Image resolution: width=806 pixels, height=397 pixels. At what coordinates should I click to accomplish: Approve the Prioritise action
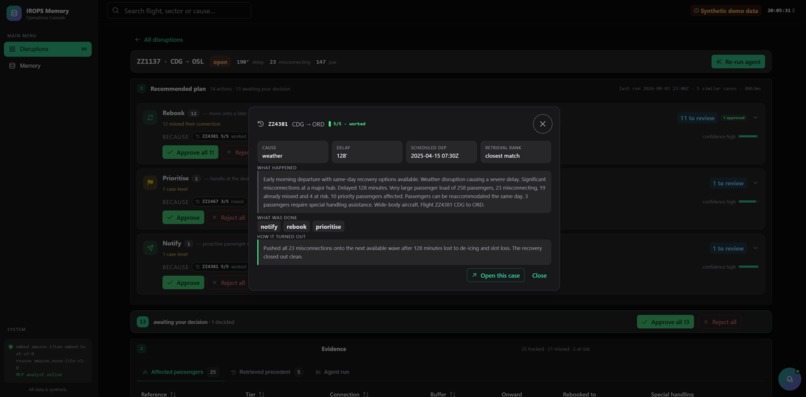183,218
